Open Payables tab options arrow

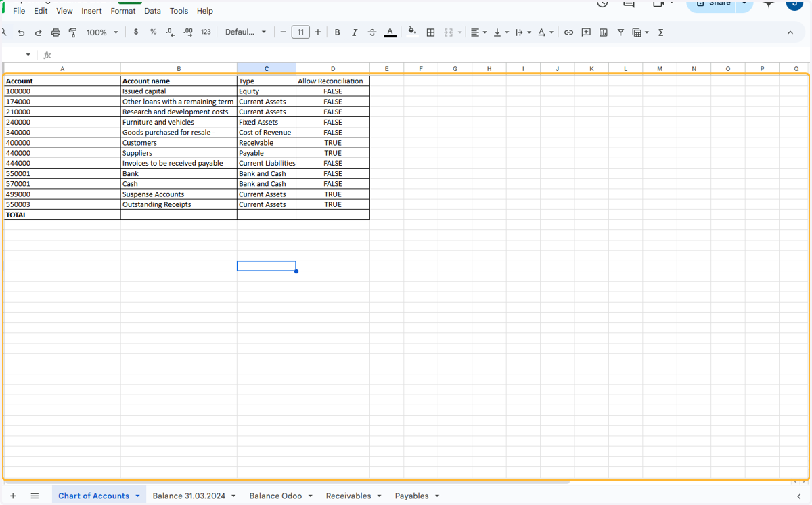pyautogui.click(x=437, y=496)
